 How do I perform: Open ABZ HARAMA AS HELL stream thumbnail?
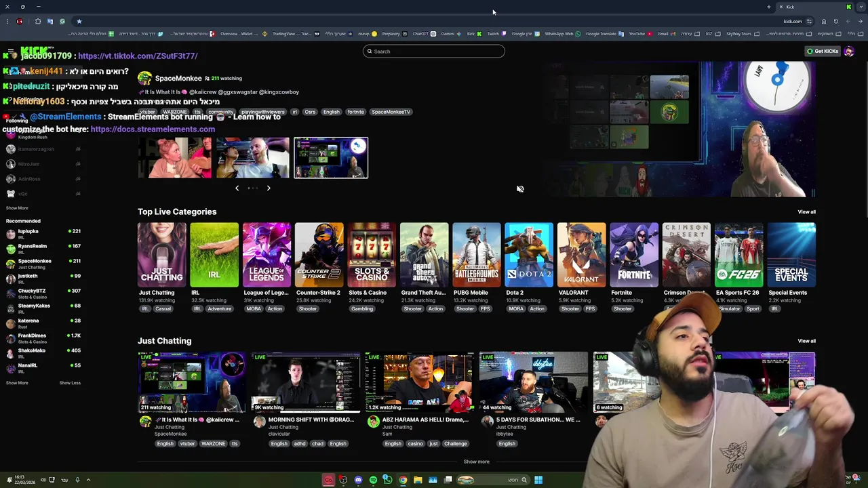point(420,382)
